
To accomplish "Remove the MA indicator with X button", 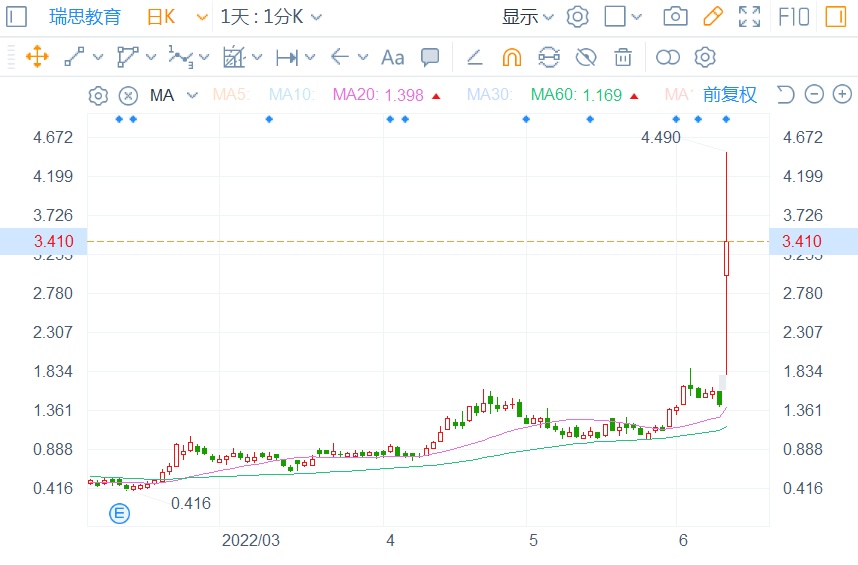I will [x=128, y=96].
